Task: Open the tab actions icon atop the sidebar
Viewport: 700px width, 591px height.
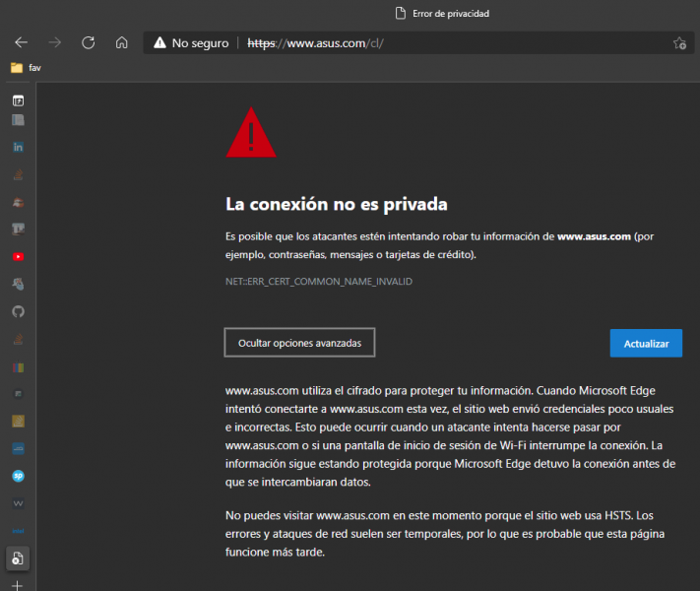Action: tap(18, 100)
